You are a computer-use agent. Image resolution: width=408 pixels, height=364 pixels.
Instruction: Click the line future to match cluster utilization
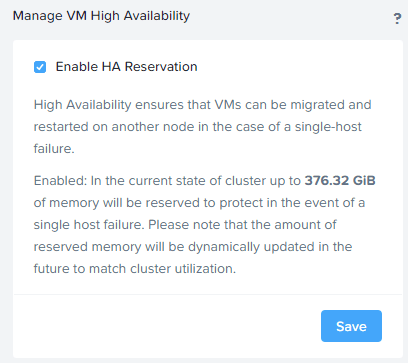tap(135, 269)
